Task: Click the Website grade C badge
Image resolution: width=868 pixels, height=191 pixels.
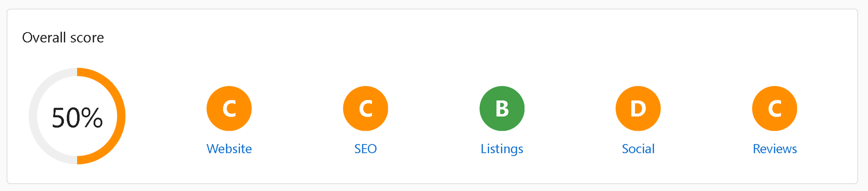Action: click(229, 109)
